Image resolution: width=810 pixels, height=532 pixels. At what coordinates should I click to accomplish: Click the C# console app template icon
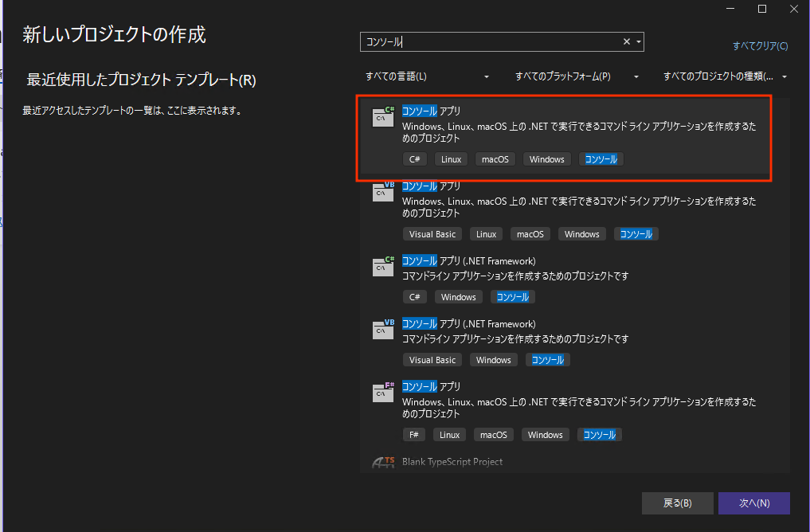383,117
